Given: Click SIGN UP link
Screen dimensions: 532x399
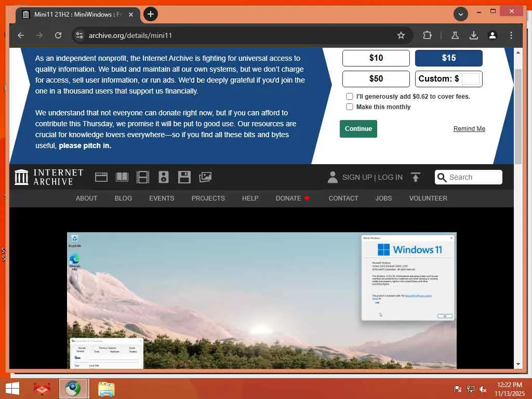Looking at the screenshot, I should [357, 178].
